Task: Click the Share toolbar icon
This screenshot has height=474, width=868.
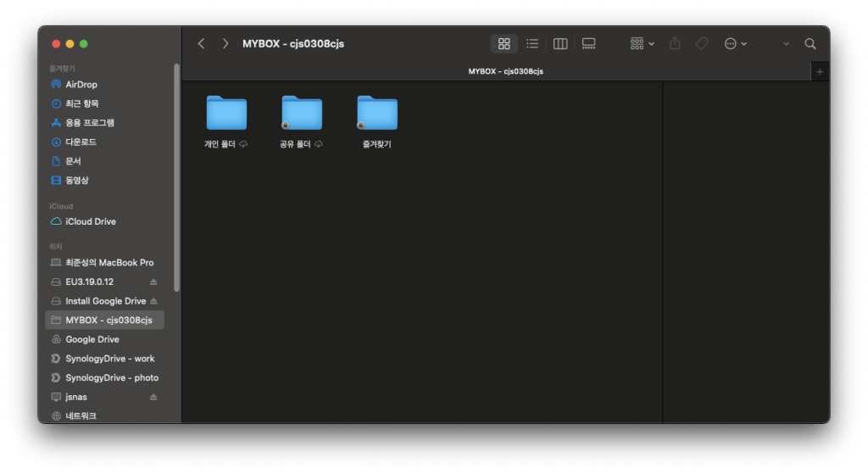Action: click(675, 43)
